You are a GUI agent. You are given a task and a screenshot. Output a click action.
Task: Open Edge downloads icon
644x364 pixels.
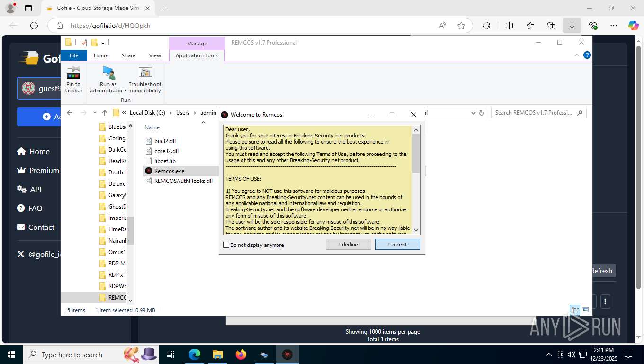tap(572, 26)
